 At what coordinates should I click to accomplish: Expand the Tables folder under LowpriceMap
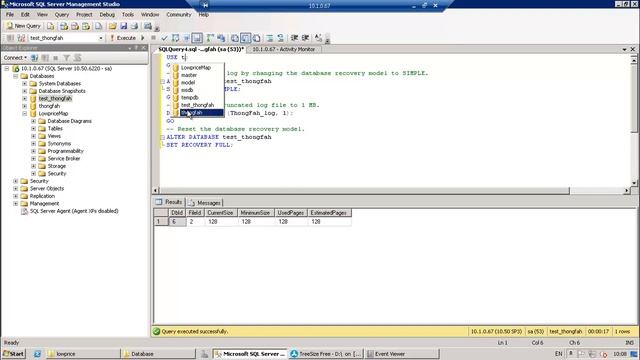33,129
